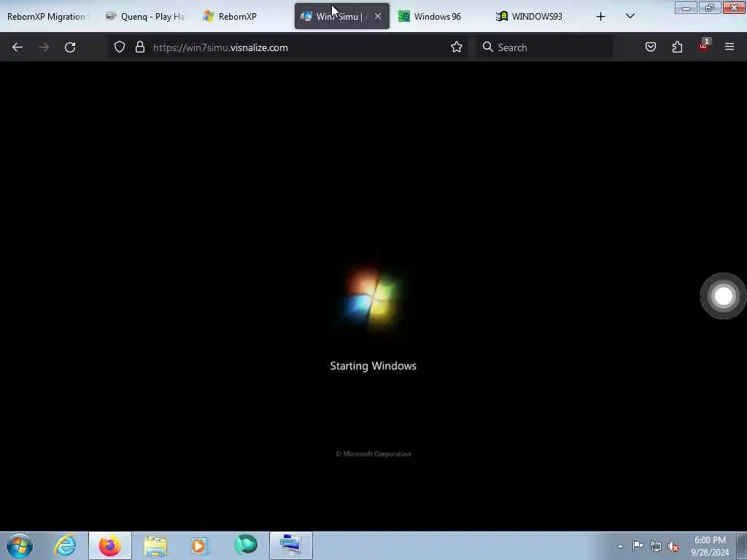The height and width of the screenshot is (560, 747).
Task: Open the network tray icon
Action: click(x=656, y=546)
